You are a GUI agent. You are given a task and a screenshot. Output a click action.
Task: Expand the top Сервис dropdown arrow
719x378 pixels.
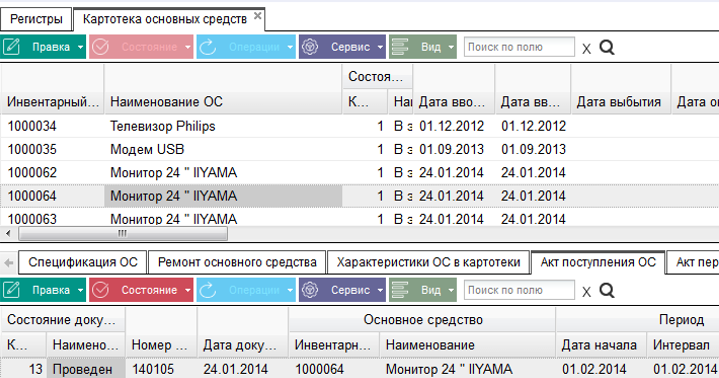click(380, 47)
